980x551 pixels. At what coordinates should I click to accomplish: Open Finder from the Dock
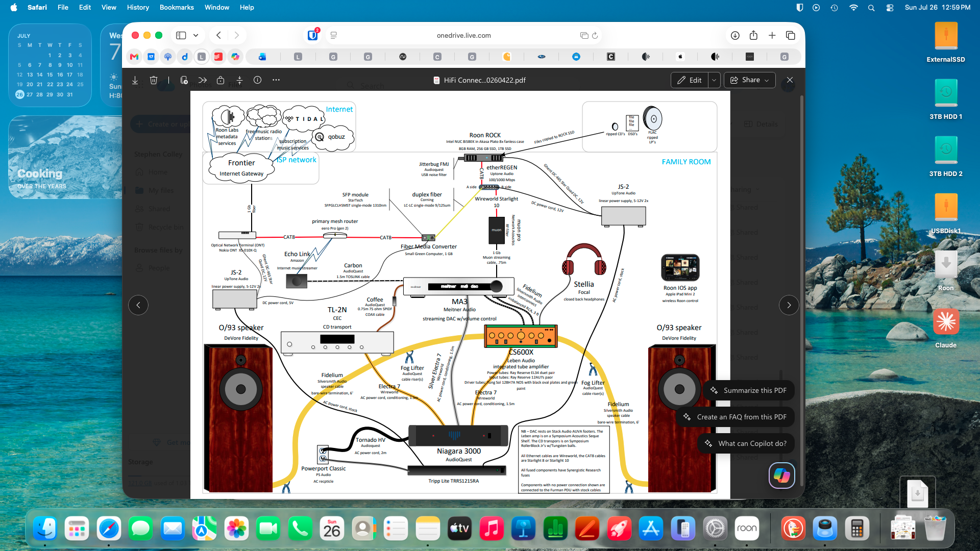click(x=45, y=529)
